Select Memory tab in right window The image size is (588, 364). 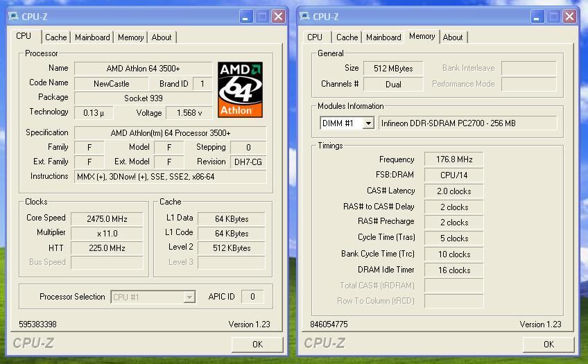pos(422,36)
